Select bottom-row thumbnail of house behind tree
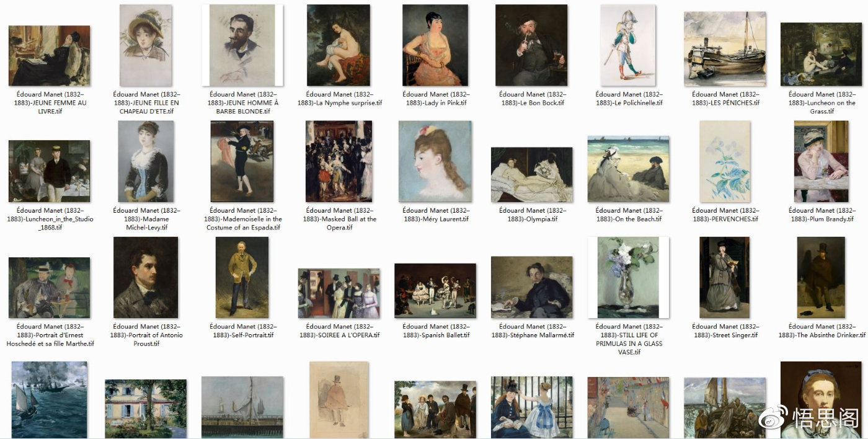 (x=146, y=409)
